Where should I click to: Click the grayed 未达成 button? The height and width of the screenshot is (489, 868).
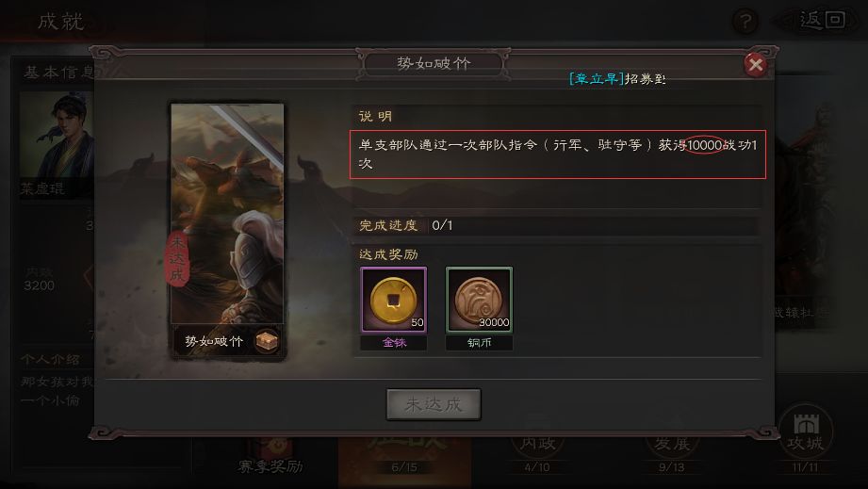(x=434, y=404)
